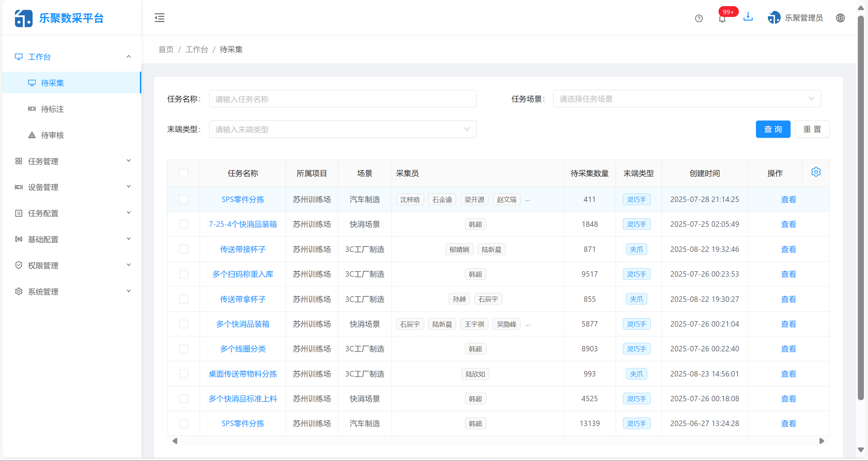Select the 待标注 sidebar item
868x461 pixels.
point(52,109)
